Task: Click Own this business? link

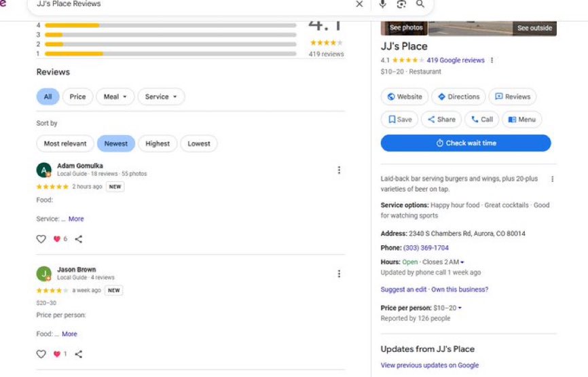Action: click(460, 289)
